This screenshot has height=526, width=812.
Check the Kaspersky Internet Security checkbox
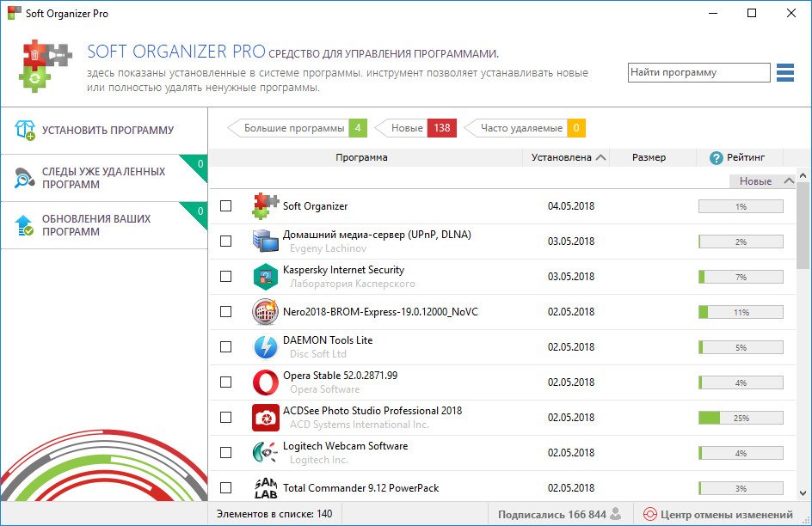point(225,276)
